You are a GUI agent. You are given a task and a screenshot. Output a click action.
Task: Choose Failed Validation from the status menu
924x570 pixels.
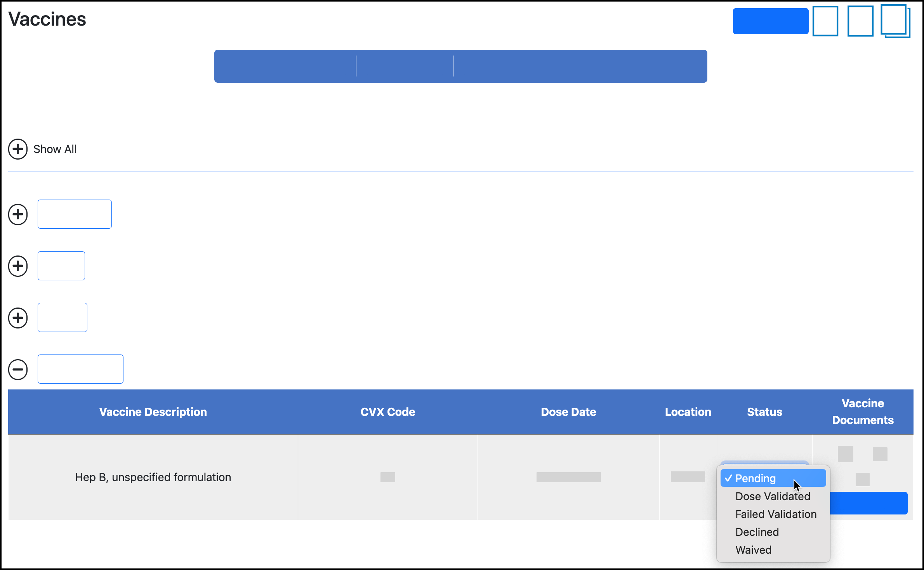coord(775,514)
